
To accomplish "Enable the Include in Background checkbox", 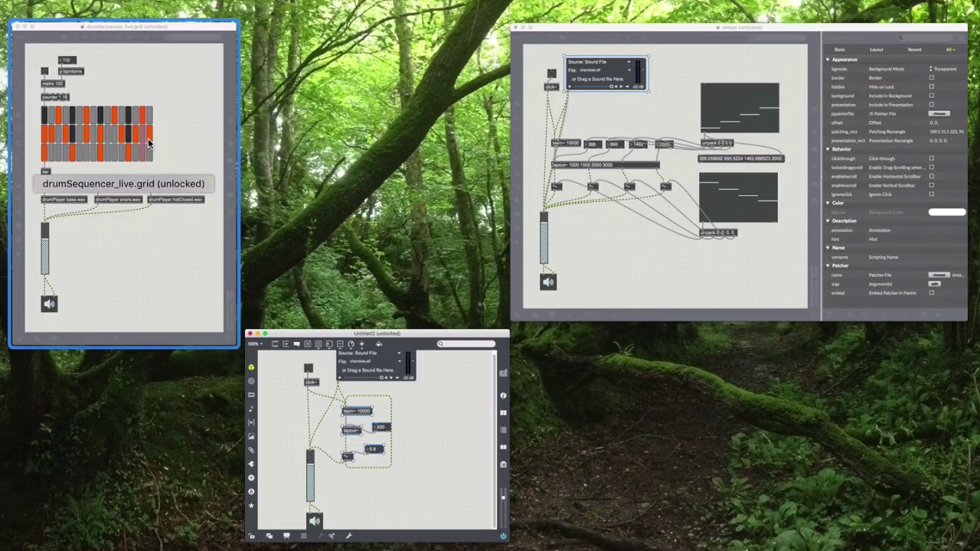I will (x=932, y=96).
